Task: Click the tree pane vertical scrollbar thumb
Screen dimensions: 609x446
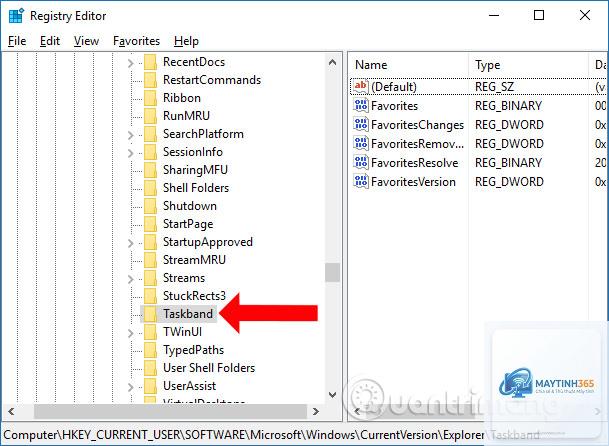Action: pos(332,272)
